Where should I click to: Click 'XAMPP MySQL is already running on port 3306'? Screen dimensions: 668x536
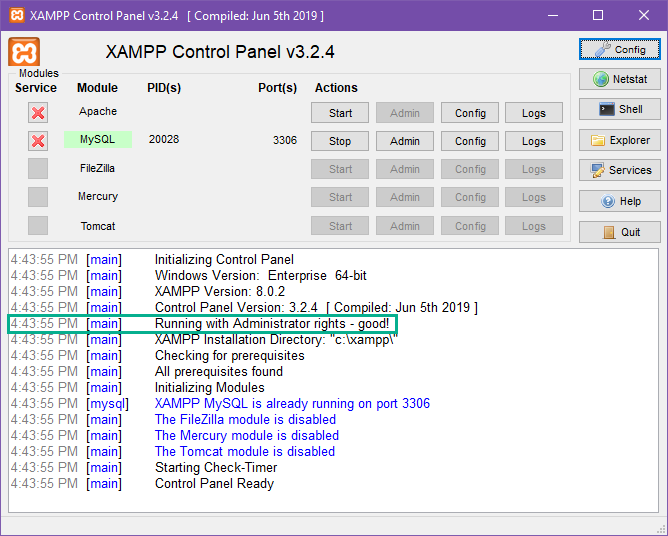click(x=292, y=403)
